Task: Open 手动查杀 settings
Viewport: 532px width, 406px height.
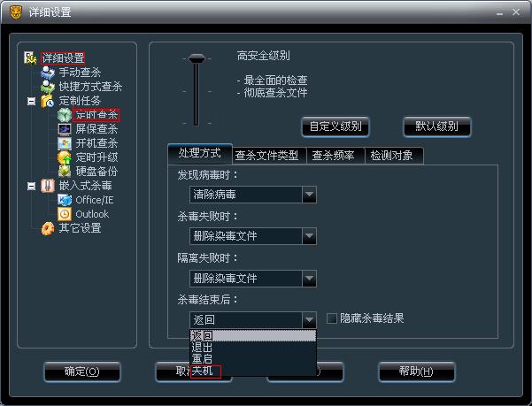Action: click(x=80, y=73)
